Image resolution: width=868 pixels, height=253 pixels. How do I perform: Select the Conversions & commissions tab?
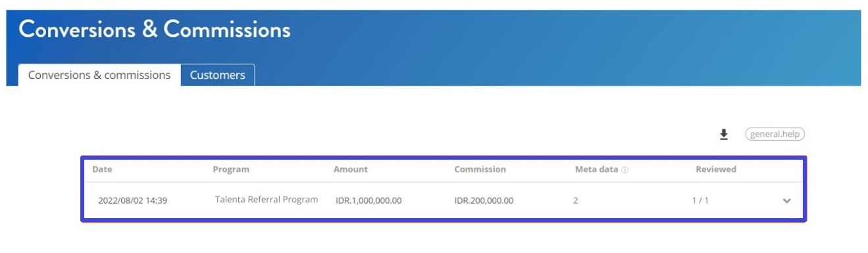point(99,75)
